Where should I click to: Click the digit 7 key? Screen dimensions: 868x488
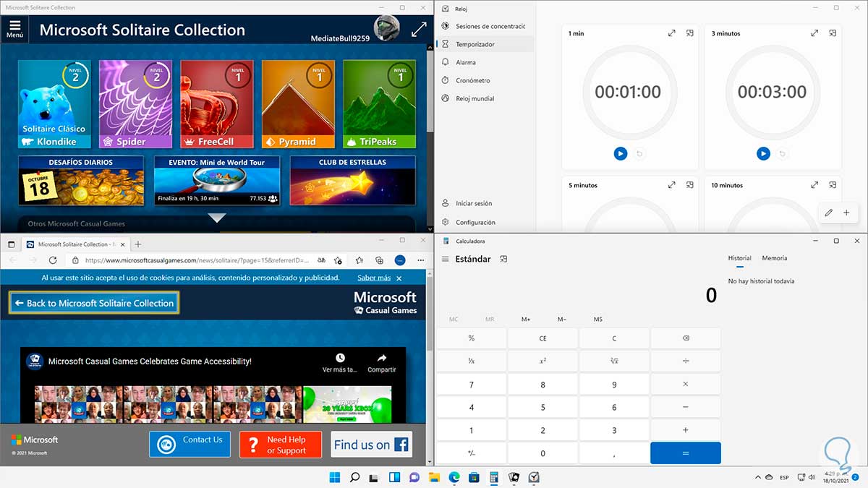(472, 385)
